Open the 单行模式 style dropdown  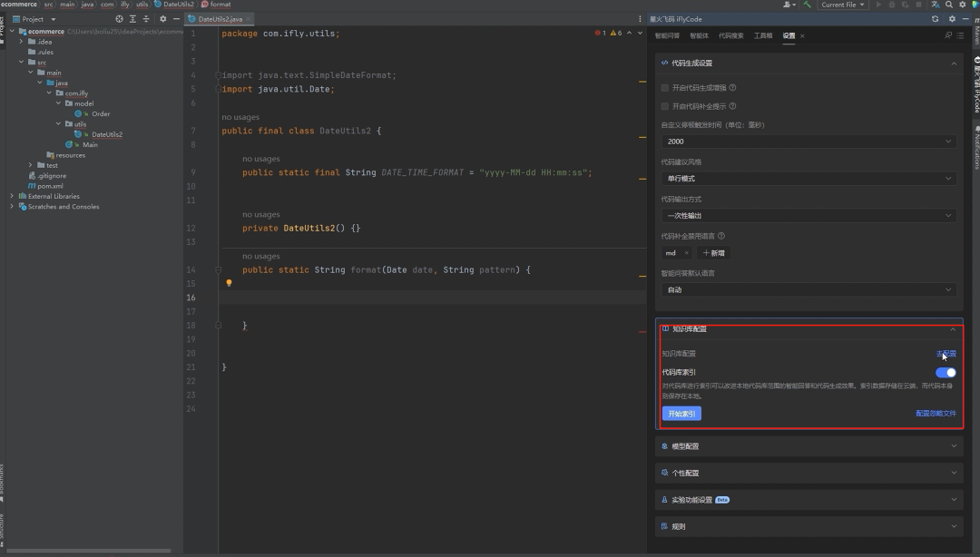pos(808,178)
